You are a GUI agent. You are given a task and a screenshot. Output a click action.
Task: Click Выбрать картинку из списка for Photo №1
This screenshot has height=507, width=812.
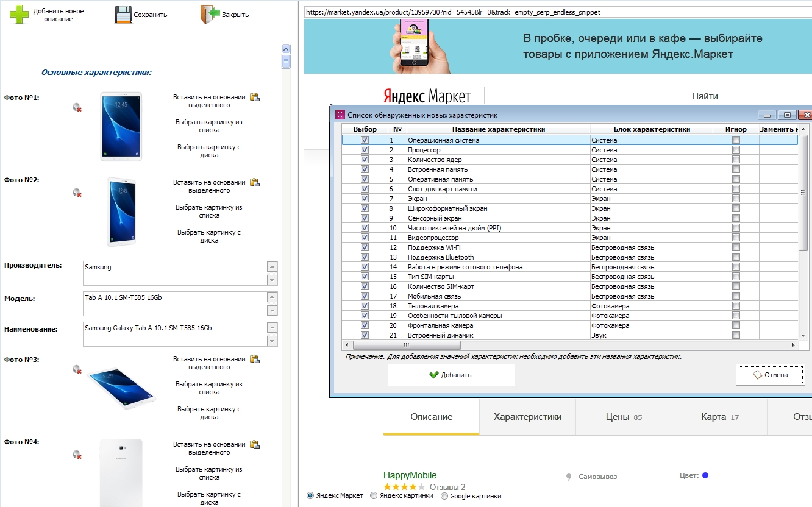(x=209, y=126)
